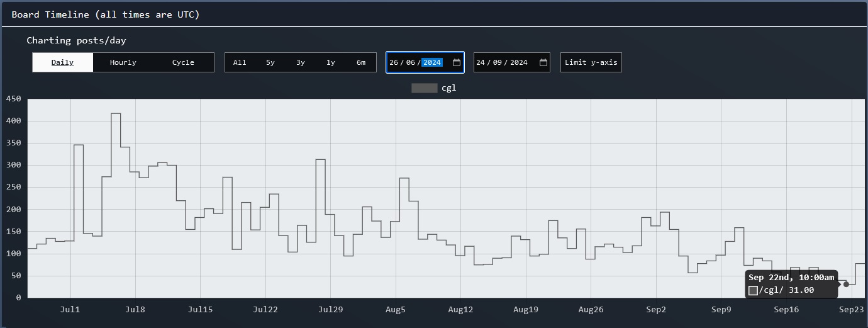
Task: Open calendar picker for start date
Action: 457,62
